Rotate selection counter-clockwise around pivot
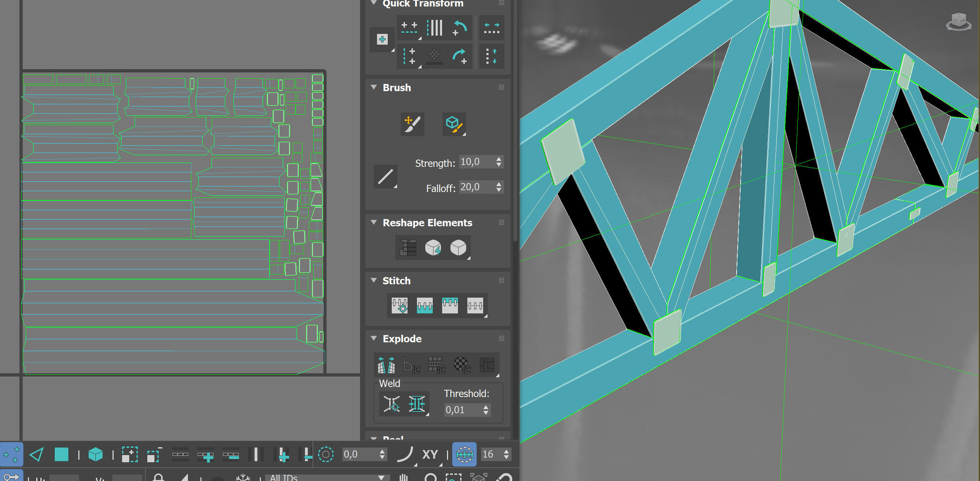The image size is (980, 481). (459, 28)
